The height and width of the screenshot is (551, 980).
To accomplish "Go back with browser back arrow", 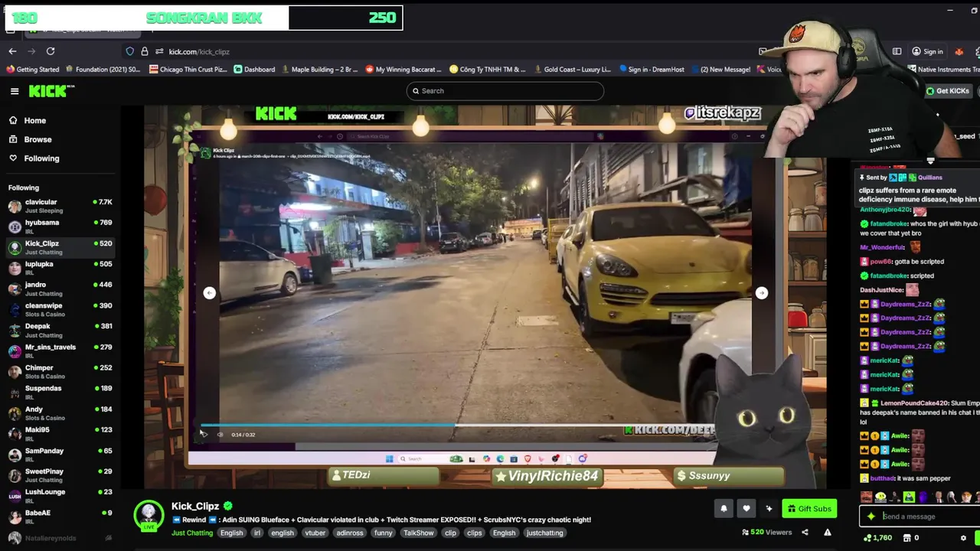I will pos(12,51).
